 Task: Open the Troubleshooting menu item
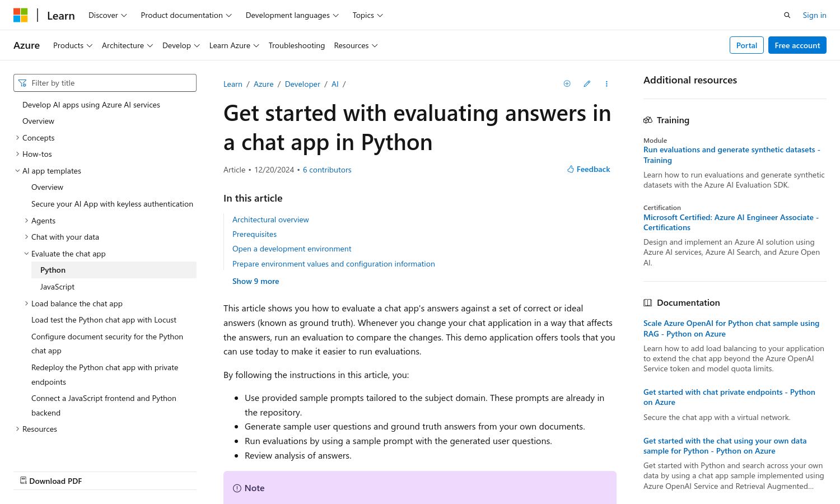pos(296,45)
